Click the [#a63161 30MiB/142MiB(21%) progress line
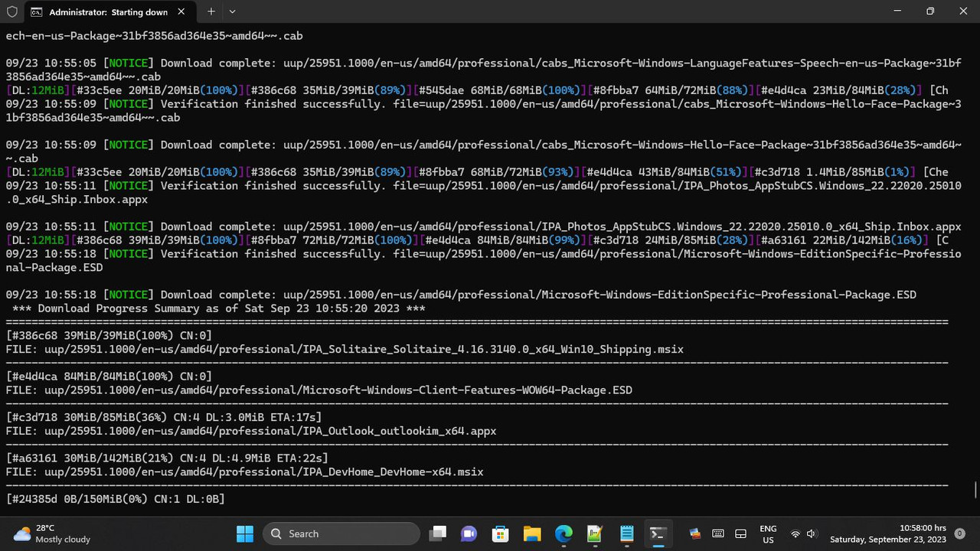Viewport: 980px width, 551px height. (167, 458)
